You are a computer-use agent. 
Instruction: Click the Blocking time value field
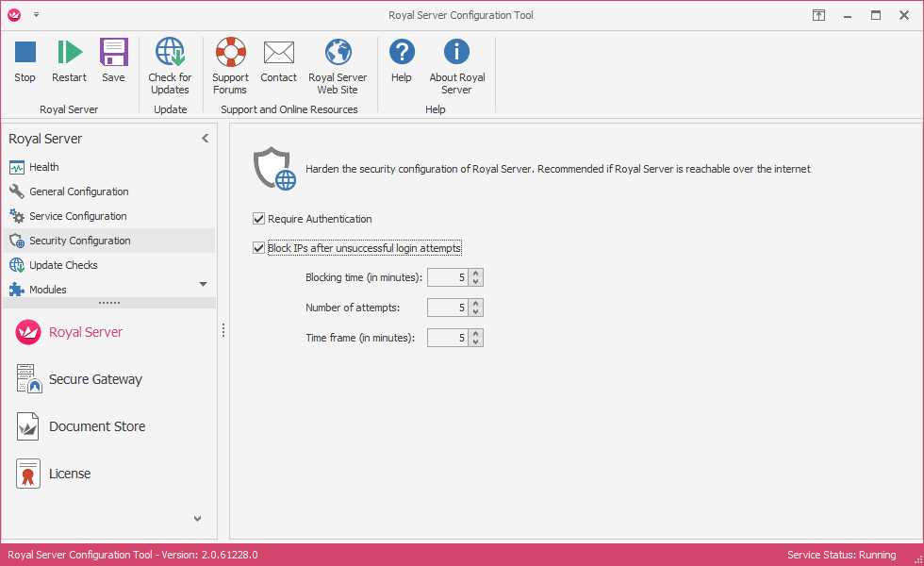coord(448,277)
